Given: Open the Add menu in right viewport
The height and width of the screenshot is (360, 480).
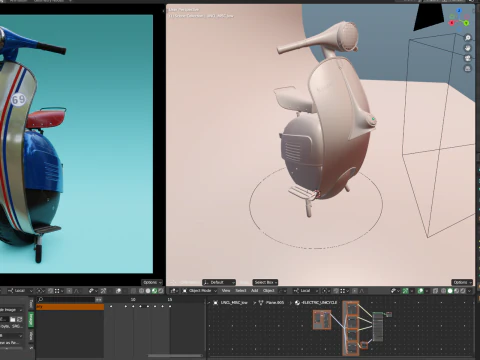Looking at the screenshot, I should click(254, 291).
